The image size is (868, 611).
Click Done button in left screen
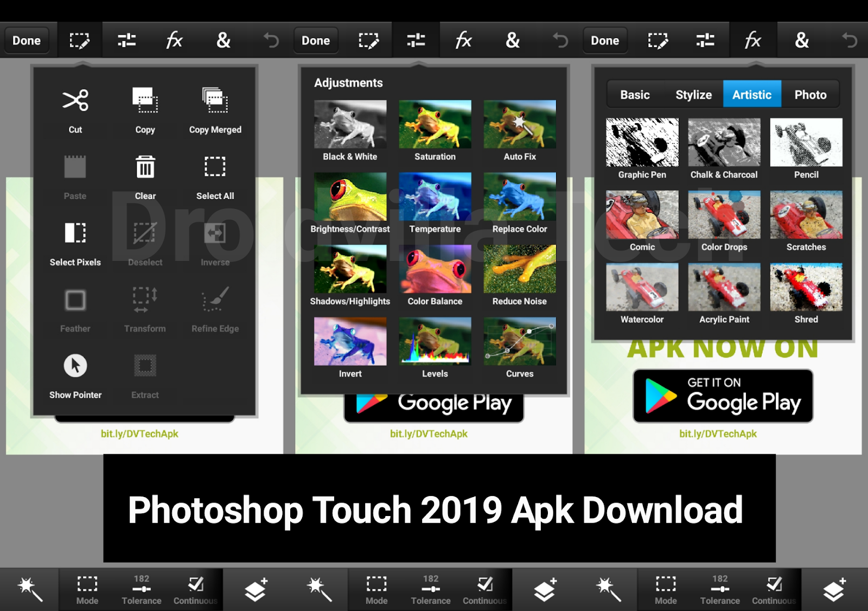27,41
